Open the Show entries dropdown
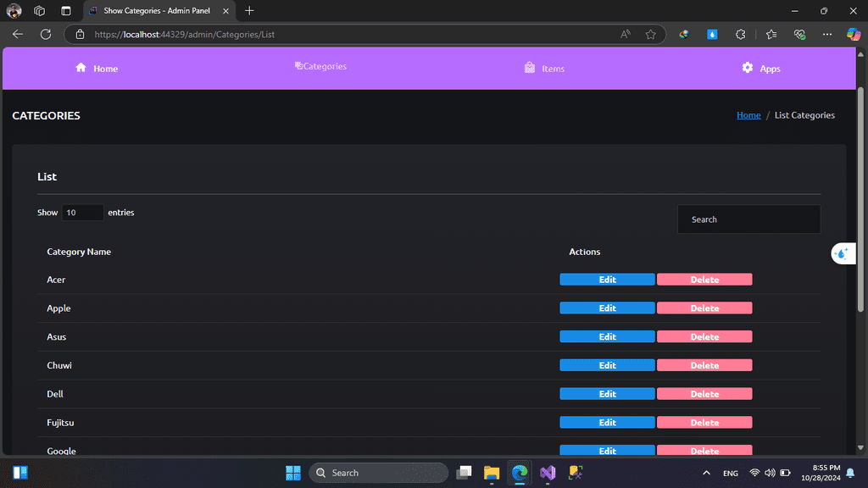 click(82, 213)
